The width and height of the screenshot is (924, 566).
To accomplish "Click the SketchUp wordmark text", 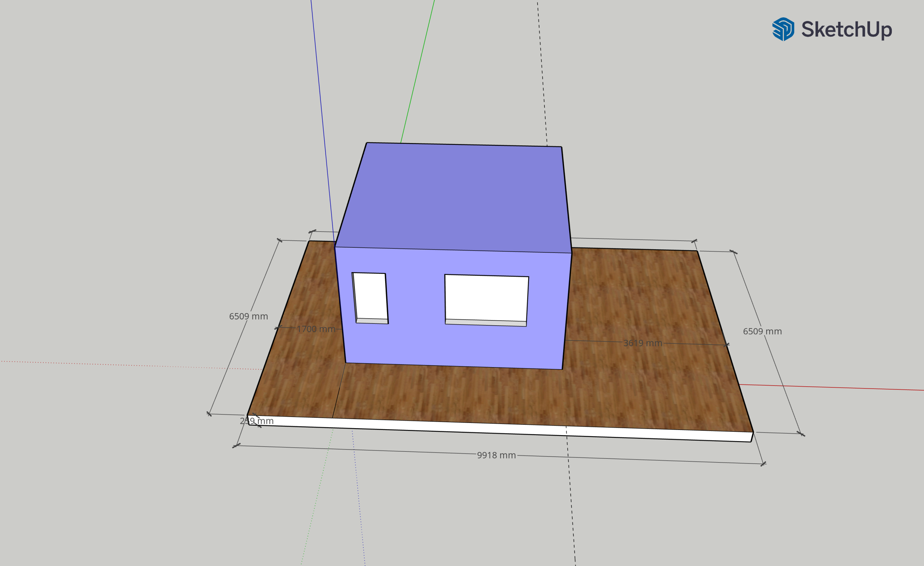I will pyautogui.click(x=847, y=29).
